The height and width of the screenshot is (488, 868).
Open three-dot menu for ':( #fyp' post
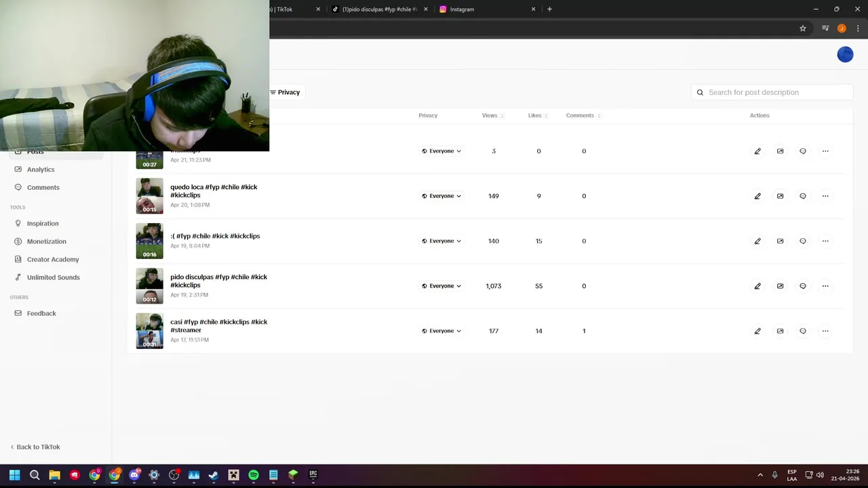825,241
